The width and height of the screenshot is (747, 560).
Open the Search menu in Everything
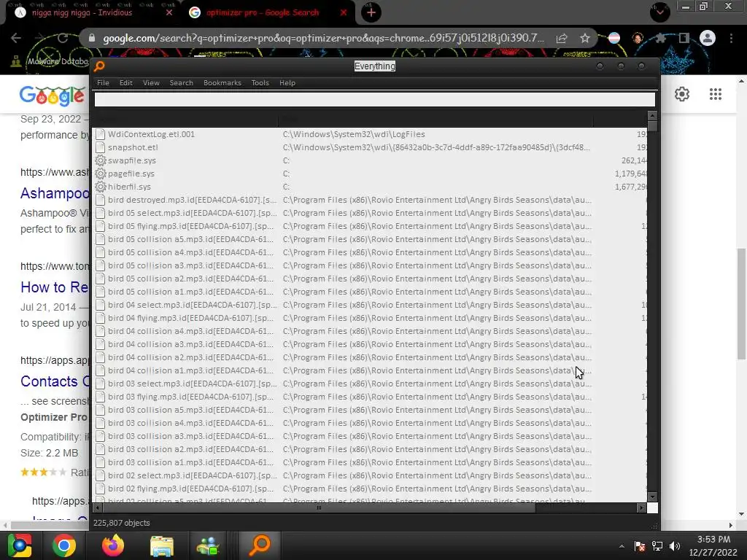[x=182, y=83]
